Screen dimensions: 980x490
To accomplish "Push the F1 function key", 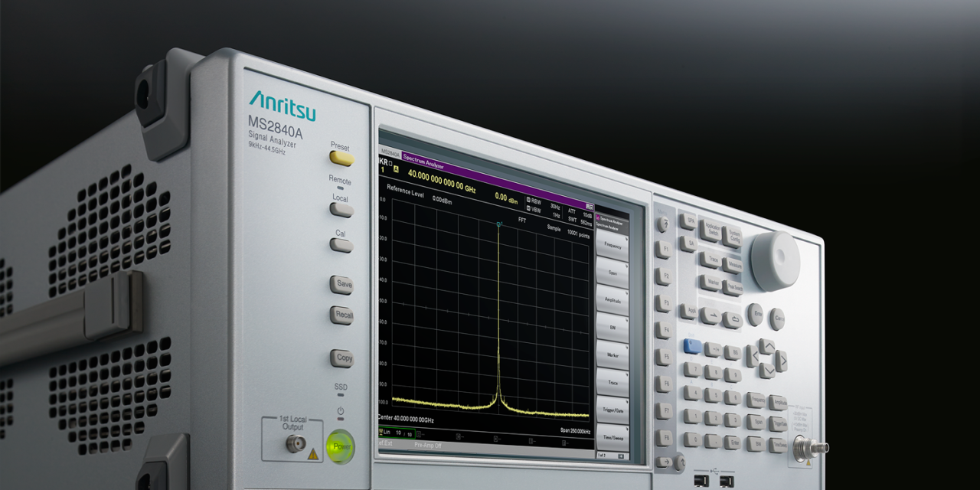I will [664, 250].
